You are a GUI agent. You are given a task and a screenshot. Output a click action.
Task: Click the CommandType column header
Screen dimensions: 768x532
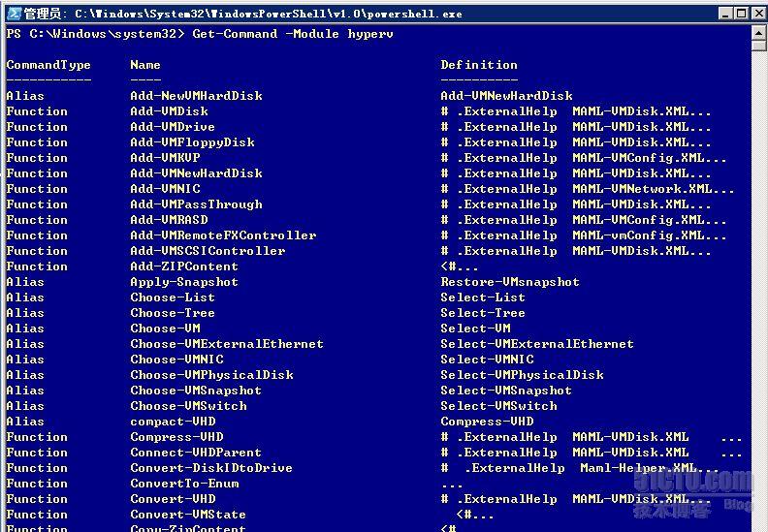tap(48, 65)
